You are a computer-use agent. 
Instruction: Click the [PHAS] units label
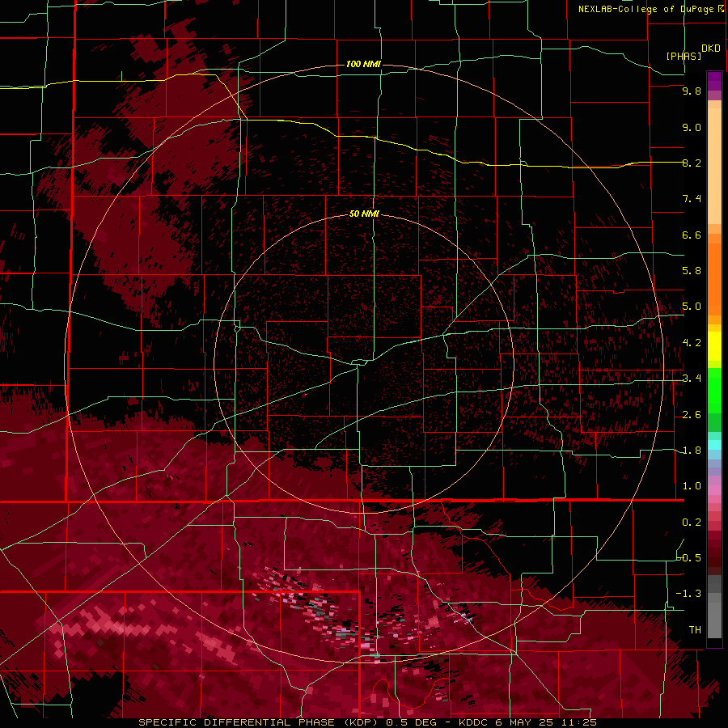point(684,56)
